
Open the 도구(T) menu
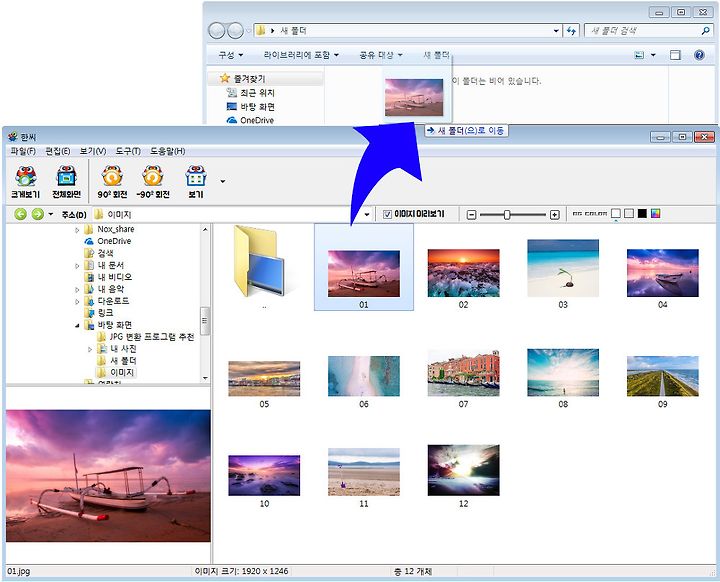(128, 151)
